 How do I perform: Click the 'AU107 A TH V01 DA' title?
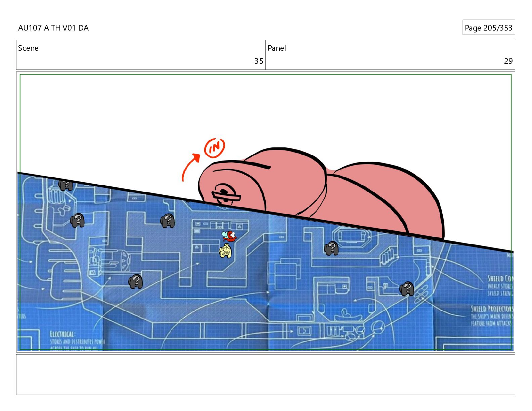[53, 28]
